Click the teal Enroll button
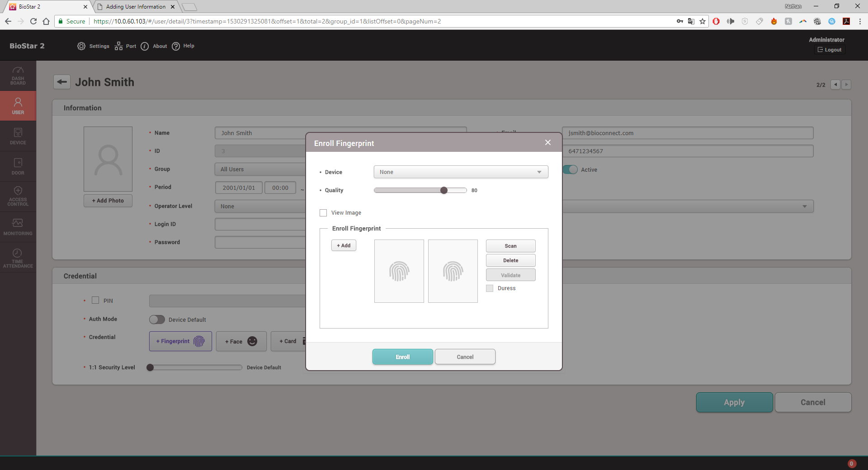Screen dimensions: 868x470 tap(402, 357)
